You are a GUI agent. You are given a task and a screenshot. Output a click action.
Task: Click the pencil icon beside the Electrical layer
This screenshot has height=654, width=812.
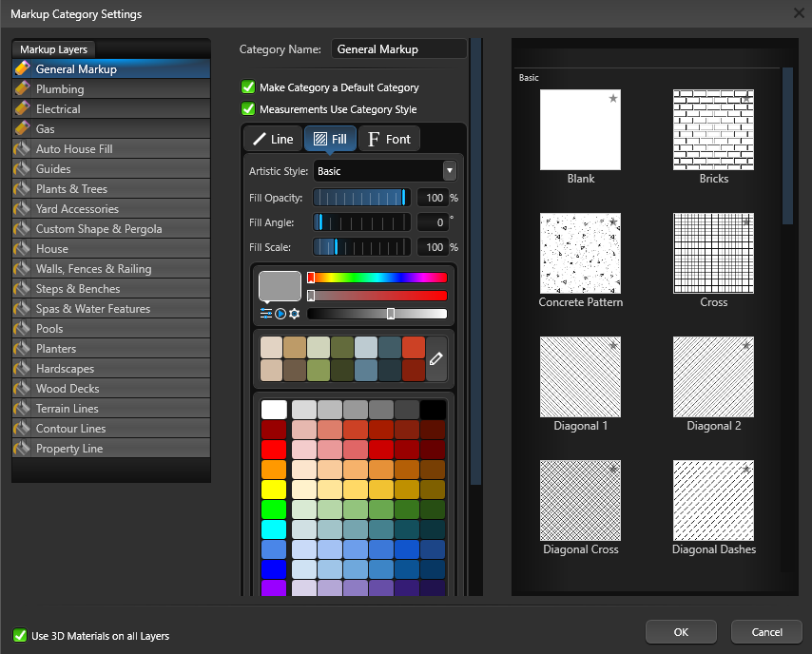point(24,108)
